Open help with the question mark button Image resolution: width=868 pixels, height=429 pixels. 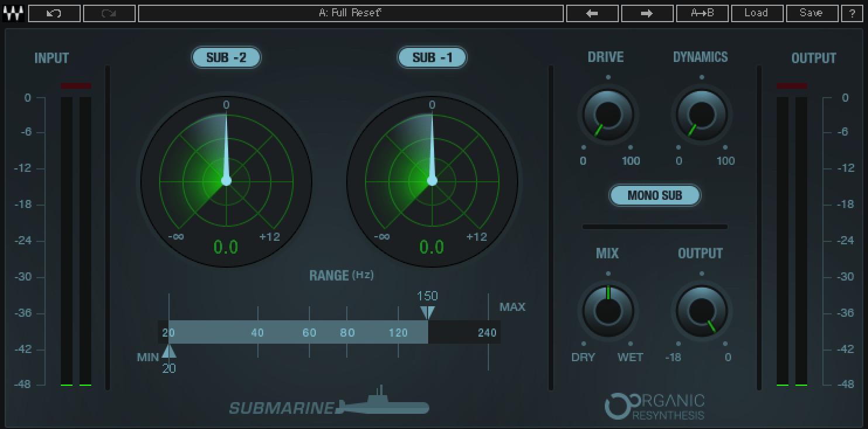click(x=852, y=13)
